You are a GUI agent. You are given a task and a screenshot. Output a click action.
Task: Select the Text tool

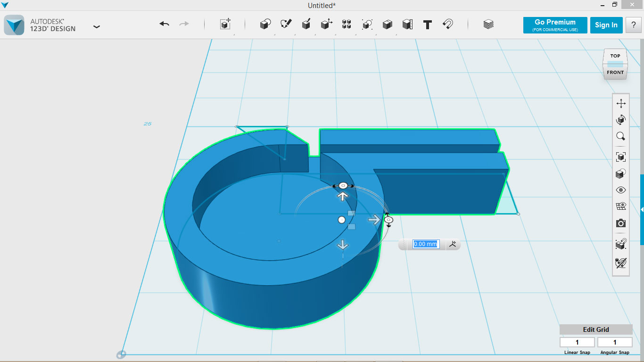click(x=428, y=25)
